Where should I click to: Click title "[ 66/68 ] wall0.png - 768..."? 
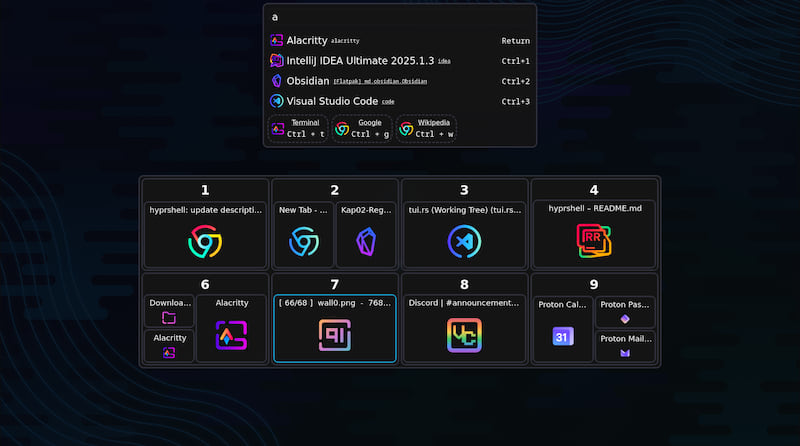point(335,303)
